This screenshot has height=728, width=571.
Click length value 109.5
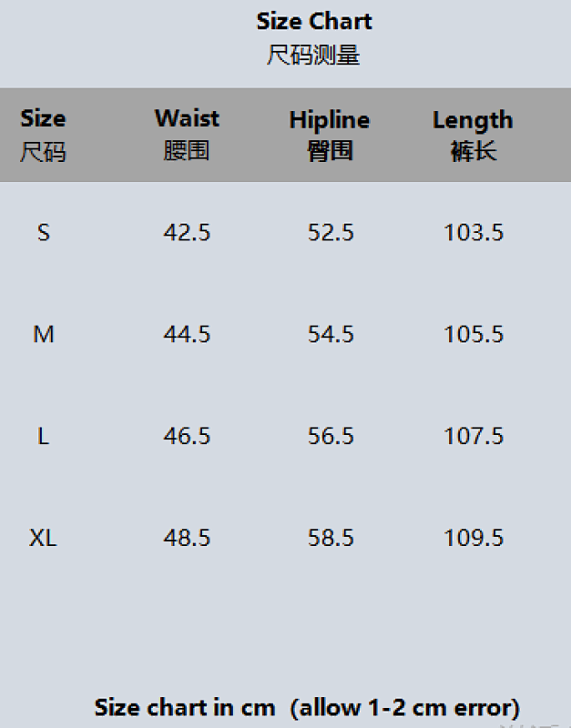(474, 538)
